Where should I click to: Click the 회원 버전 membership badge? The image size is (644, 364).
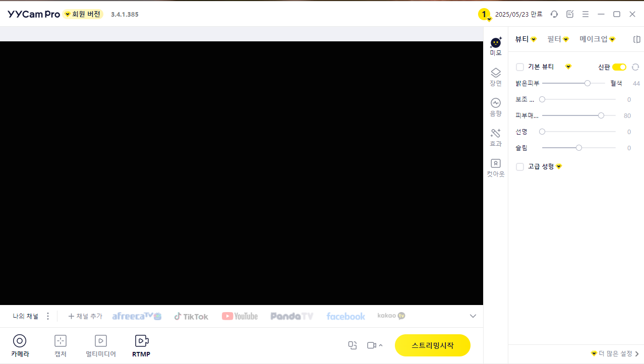(83, 14)
